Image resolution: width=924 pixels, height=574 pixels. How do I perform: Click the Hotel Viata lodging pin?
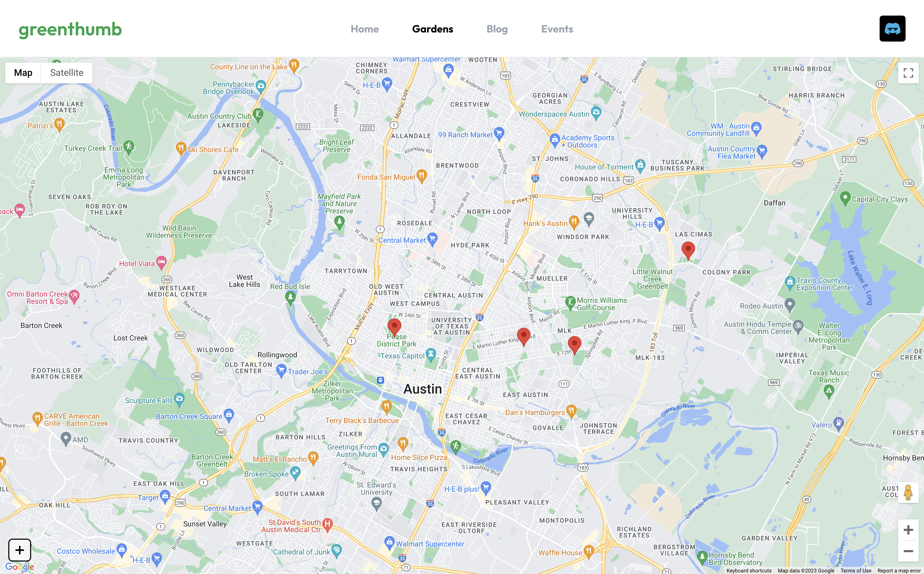click(162, 263)
